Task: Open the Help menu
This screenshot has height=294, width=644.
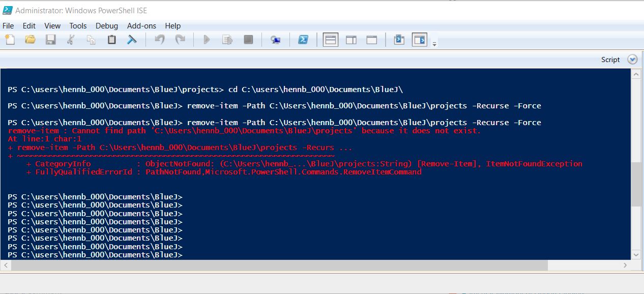Action: [x=173, y=26]
